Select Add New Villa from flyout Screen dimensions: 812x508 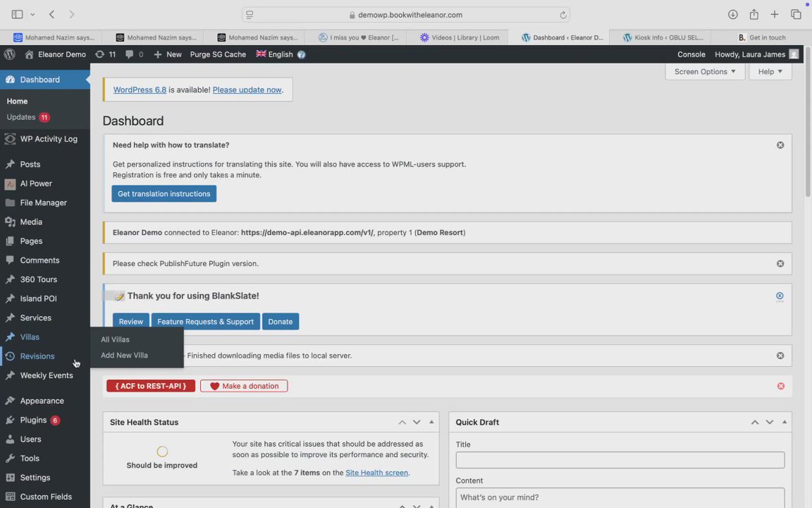(124, 356)
